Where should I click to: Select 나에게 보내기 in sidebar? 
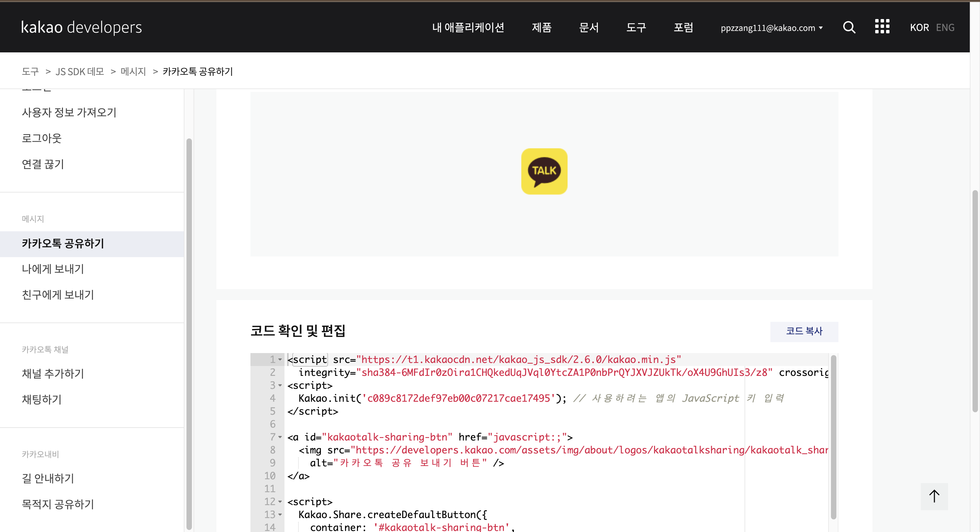click(x=53, y=269)
